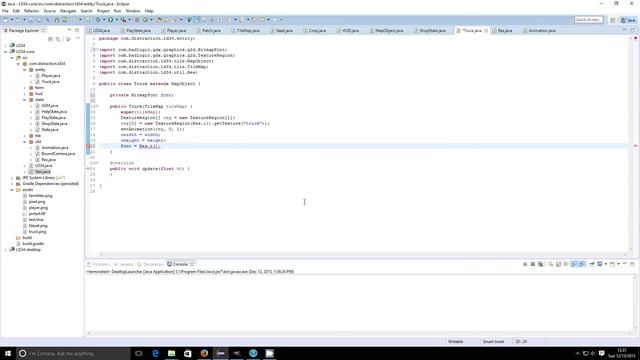The height and width of the screenshot is (360, 640).
Task: Switch to the Problems view tab
Action: click(x=98, y=264)
